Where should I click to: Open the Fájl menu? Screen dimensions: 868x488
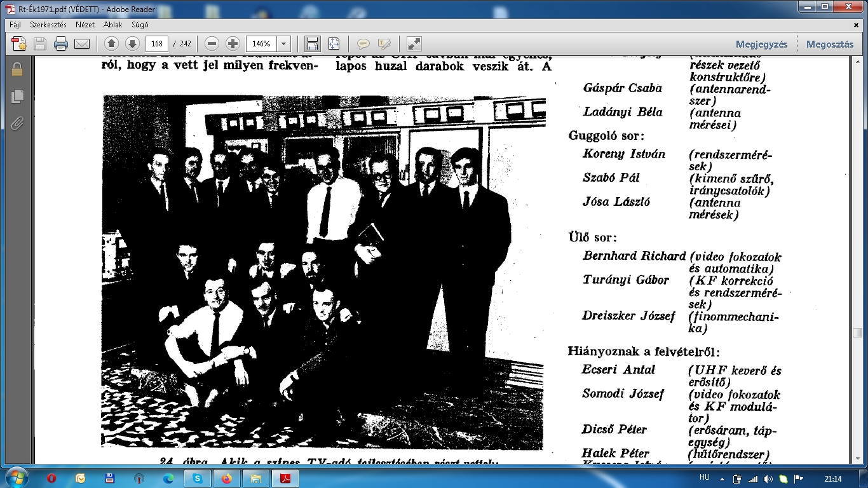point(15,25)
